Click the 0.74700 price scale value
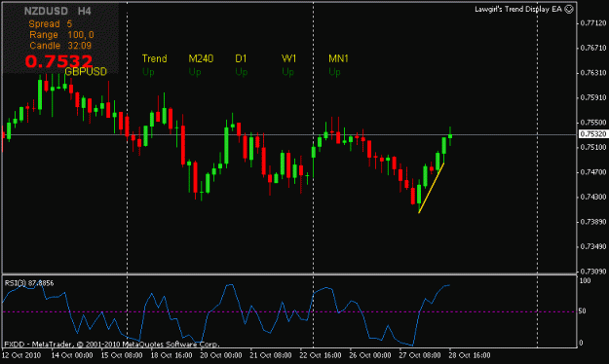Viewport: 609px width, 364px height. click(593, 172)
